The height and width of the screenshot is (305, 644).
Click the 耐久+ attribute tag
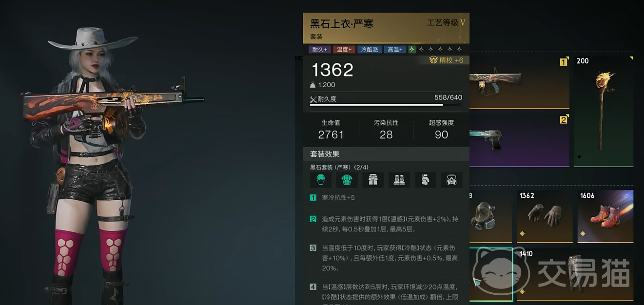[320, 49]
